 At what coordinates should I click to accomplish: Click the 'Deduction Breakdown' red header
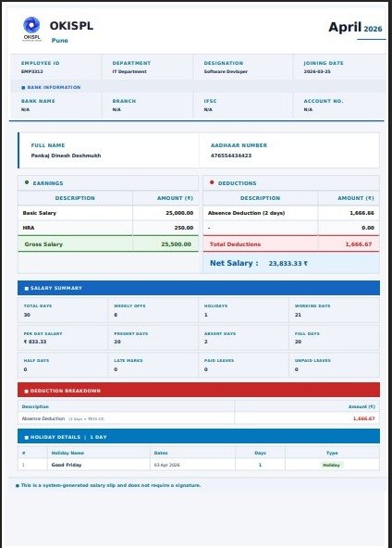pyautogui.click(x=199, y=390)
